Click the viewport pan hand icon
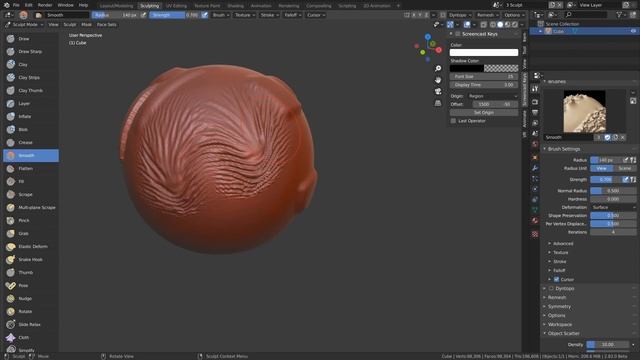 pos(438,80)
